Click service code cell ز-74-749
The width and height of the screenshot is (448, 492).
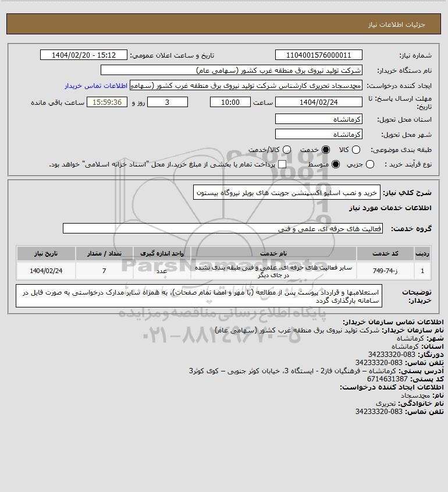click(x=385, y=271)
